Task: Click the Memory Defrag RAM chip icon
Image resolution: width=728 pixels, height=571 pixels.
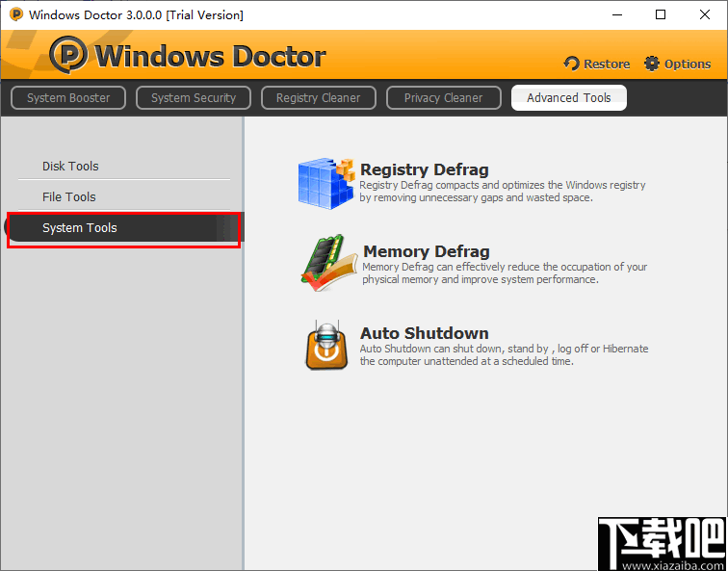Action: [x=328, y=263]
